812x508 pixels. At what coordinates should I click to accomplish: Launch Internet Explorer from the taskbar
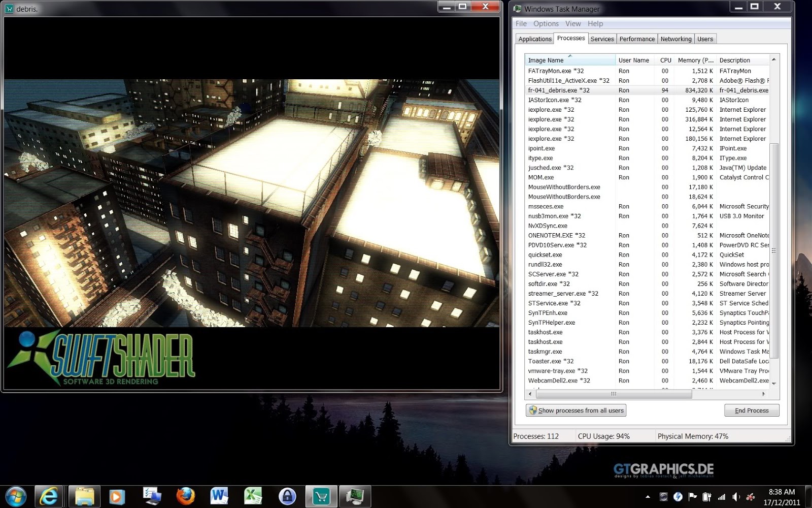click(49, 496)
